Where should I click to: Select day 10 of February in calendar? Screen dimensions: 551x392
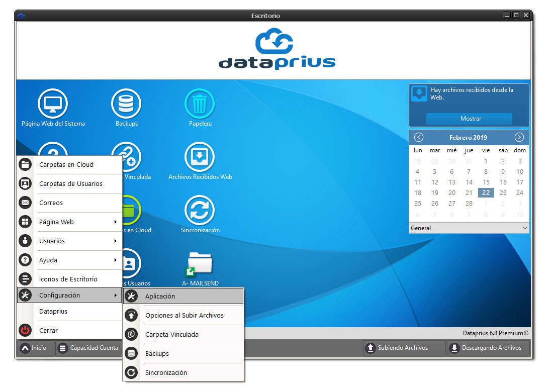520,171
